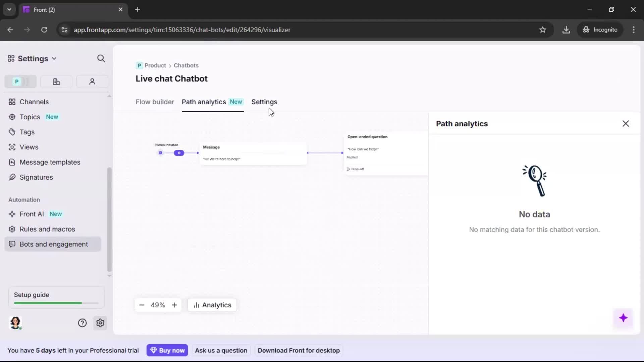Select Bots and engagement in sidebar
The width and height of the screenshot is (644, 362).
point(53,244)
